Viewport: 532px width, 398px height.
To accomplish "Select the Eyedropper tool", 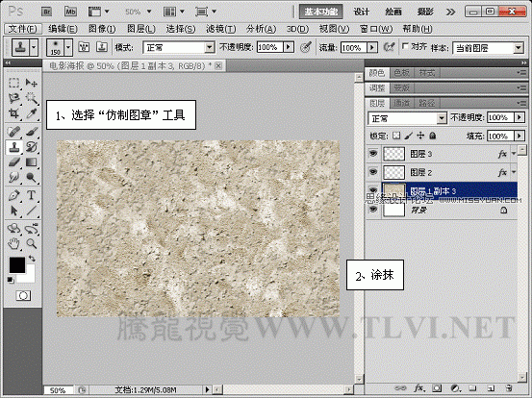I will 31,113.
